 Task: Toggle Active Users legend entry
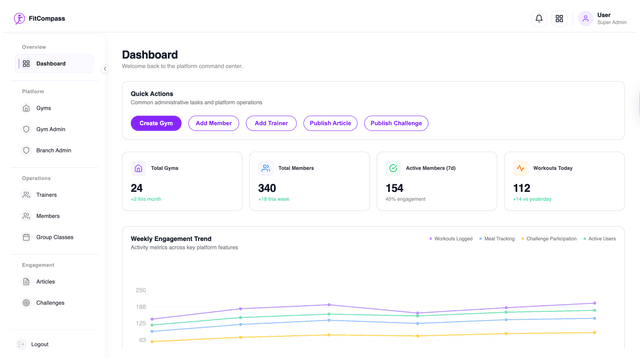click(x=599, y=239)
